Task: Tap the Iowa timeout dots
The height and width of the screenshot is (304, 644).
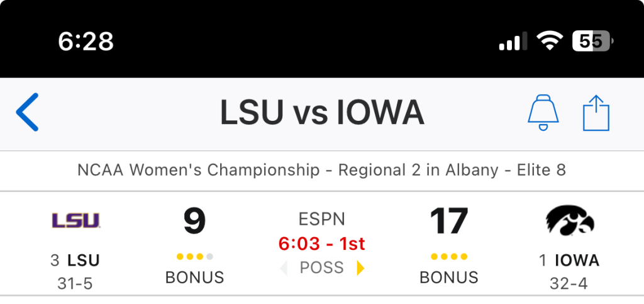Action: pos(449,257)
